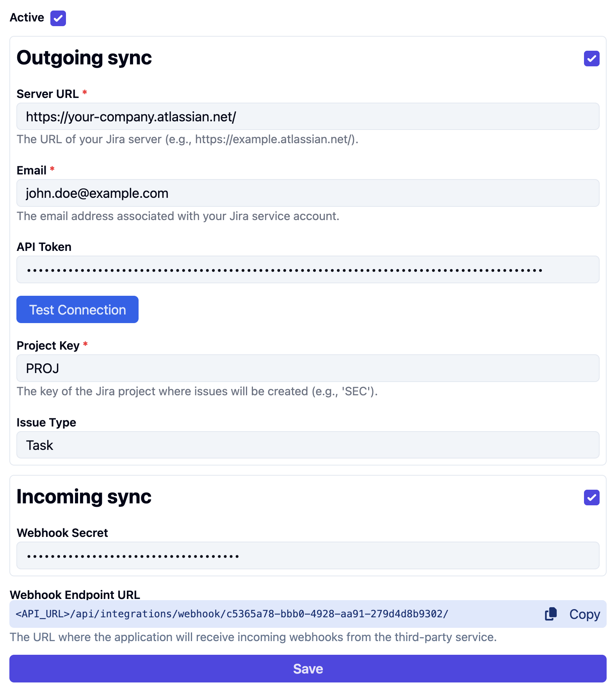Image resolution: width=616 pixels, height=693 pixels.
Task: Click the Test Connection button
Action: point(77,309)
